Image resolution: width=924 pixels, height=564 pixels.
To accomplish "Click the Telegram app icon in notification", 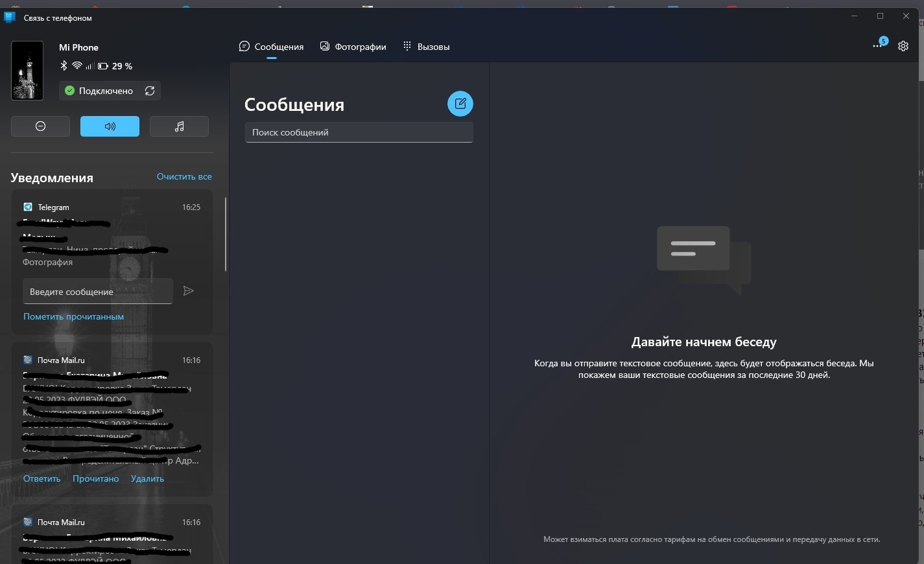I will tap(28, 207).
